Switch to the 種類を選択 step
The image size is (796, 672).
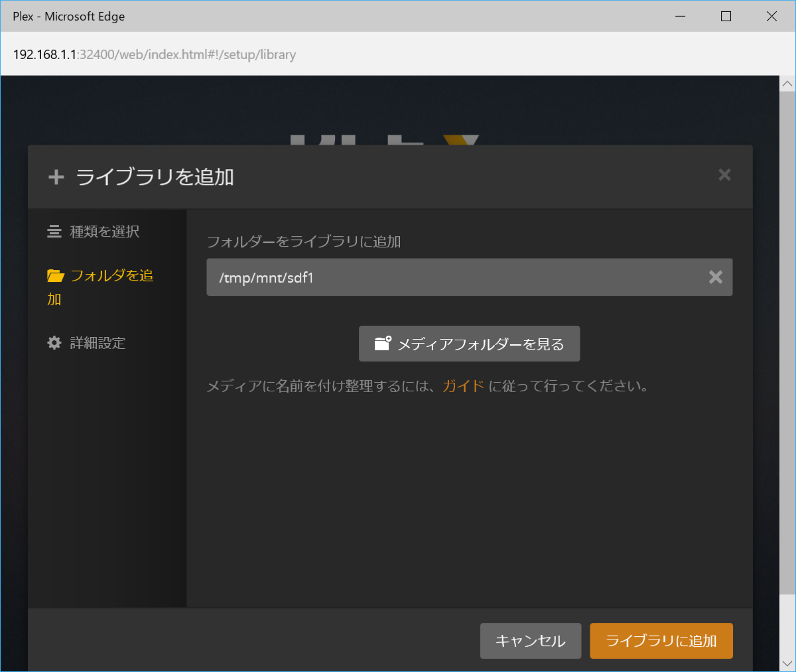point(104,232)
